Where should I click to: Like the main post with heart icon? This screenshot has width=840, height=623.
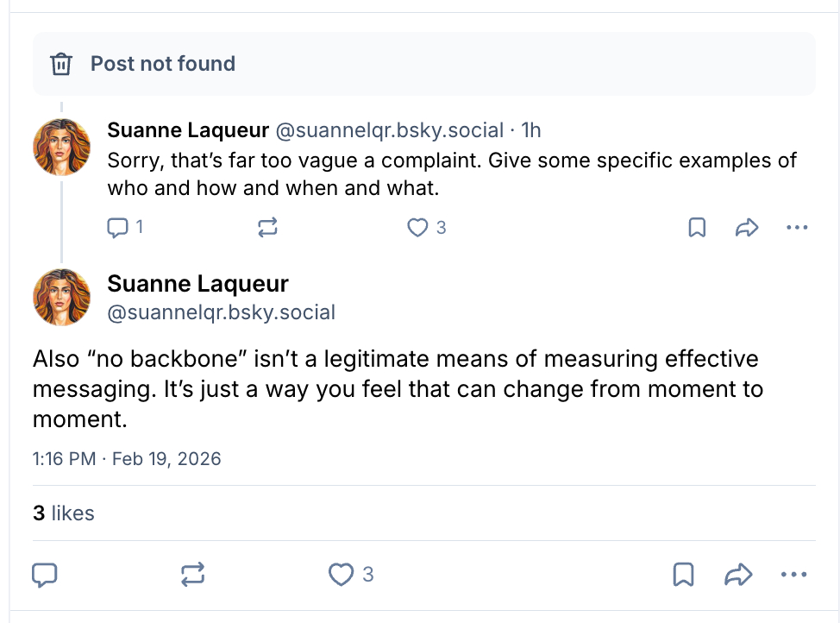[342, 575]
